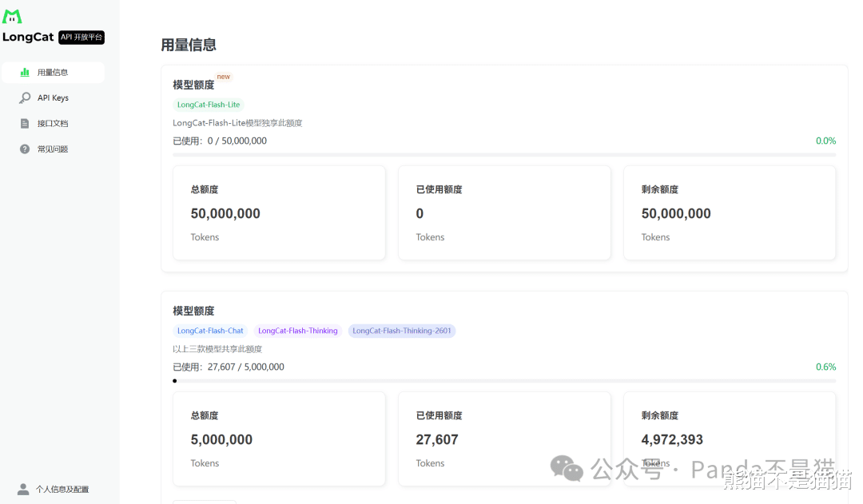This screenshot has width=863, height=504.
Task: Click the new badge on 模型额度
Action: point(224,77)
